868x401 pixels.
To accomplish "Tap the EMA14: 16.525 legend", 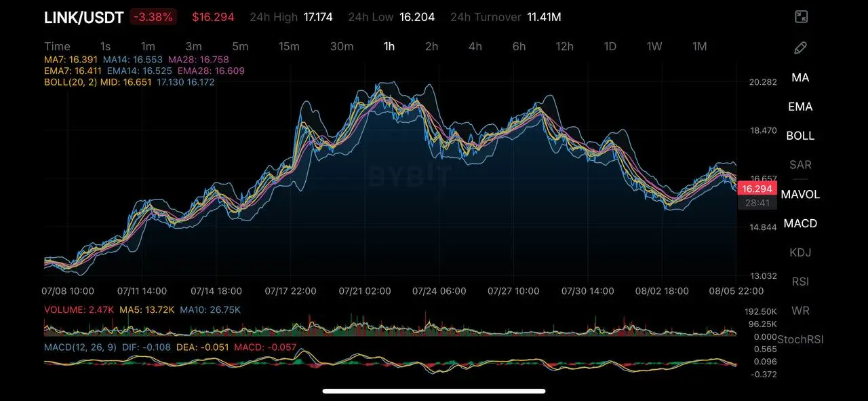I will point(140,71).
